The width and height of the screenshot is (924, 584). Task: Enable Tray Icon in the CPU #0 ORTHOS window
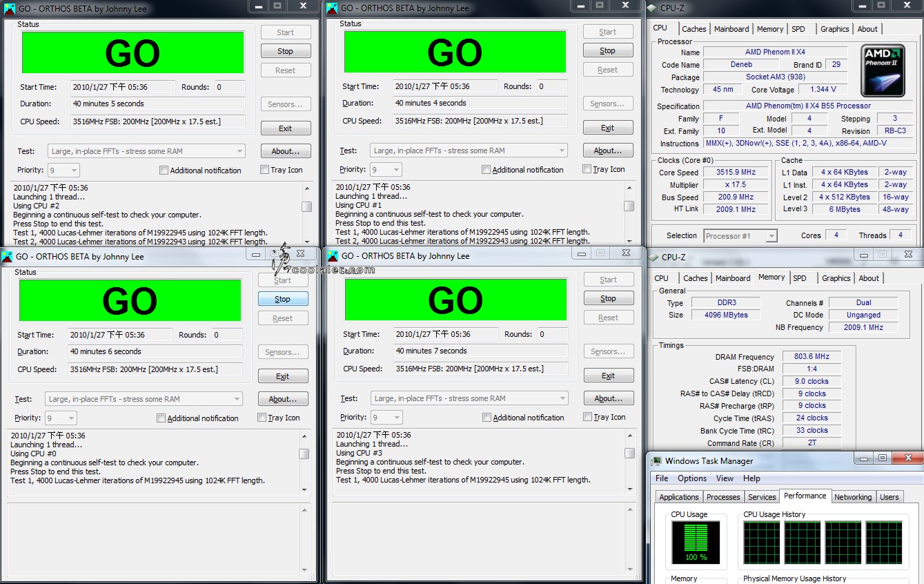coord(262,418)
